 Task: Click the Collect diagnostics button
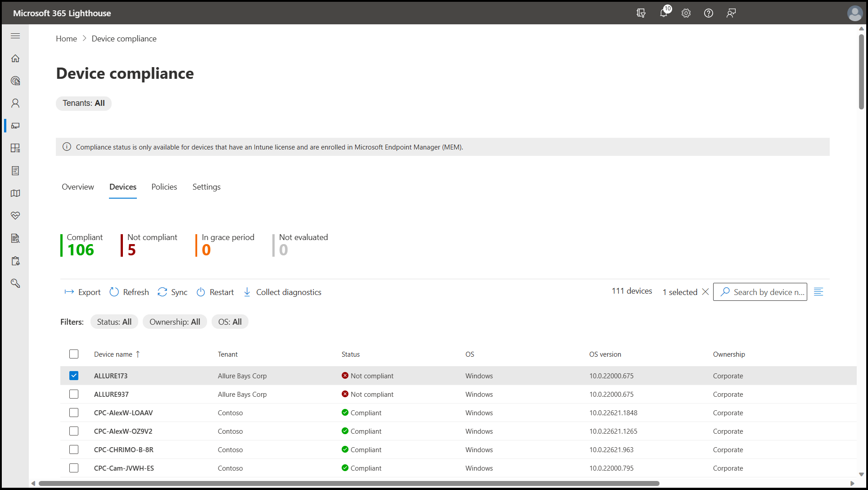pos(282,292)
